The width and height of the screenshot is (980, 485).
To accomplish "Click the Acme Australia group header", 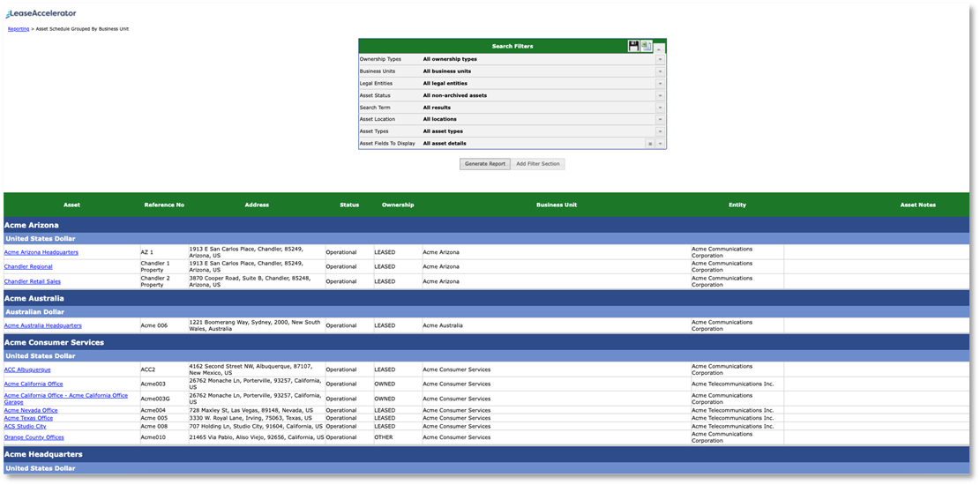I will click(486, 299).
